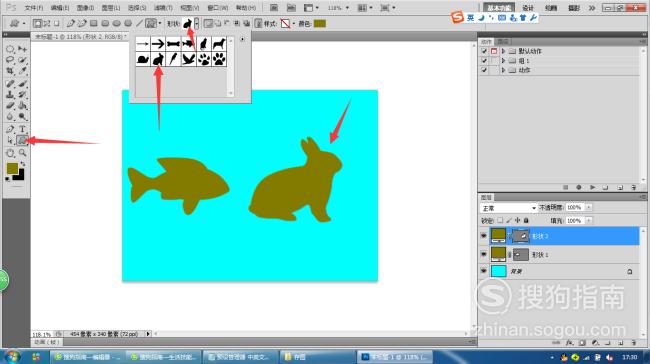Viewport: 650px width, 364px height.
Task: Click the play action button in Actions panel
Action: pyautogui.click(x=592, y=187)
